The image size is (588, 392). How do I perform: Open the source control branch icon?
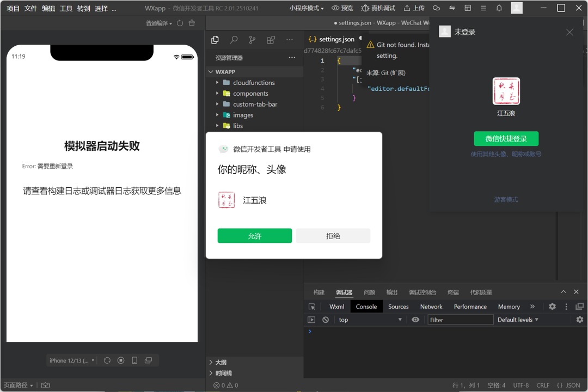(253, 40)
